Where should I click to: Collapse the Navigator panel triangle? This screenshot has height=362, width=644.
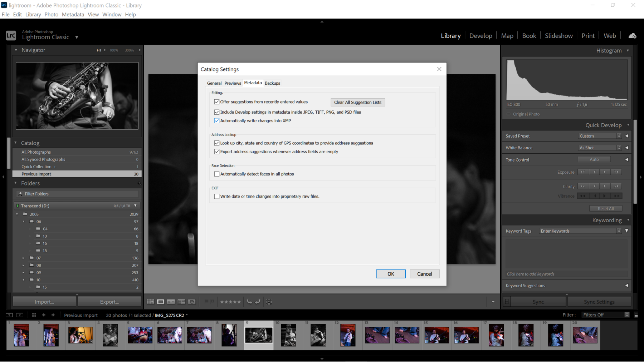point(16,50)
